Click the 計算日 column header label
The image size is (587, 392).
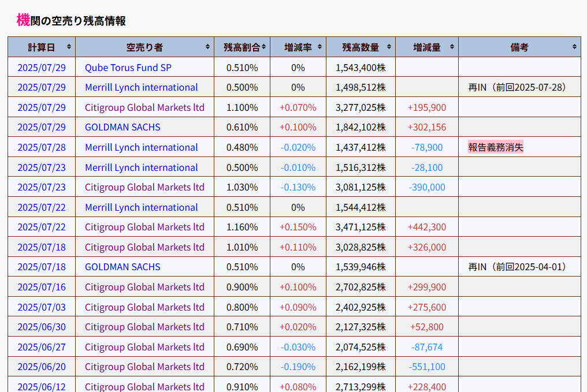coord(41,47)
